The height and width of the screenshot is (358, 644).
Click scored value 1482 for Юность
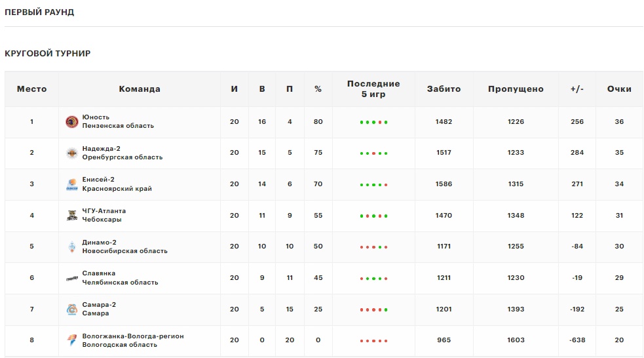(444, 122)
